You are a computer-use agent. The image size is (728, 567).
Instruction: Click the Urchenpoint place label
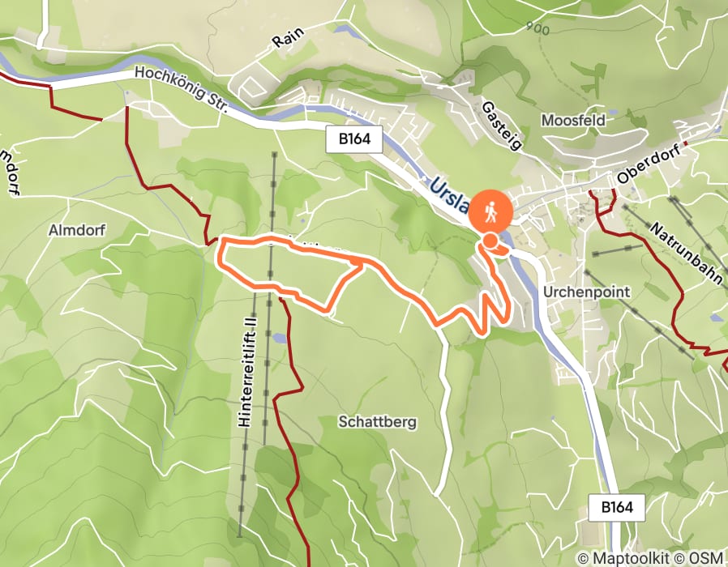pos(586,292)
